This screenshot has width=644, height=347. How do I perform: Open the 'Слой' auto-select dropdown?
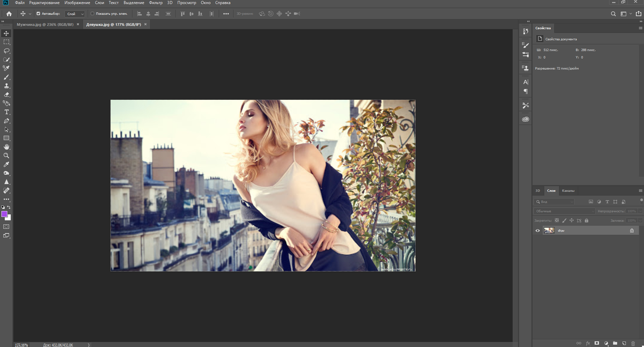[75, 14]
